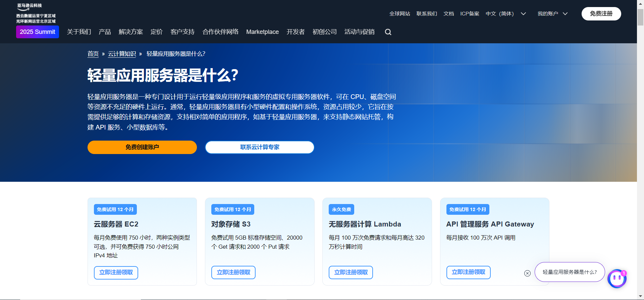Click the 永久免费 badge on Lambda card

click(341, 209)
